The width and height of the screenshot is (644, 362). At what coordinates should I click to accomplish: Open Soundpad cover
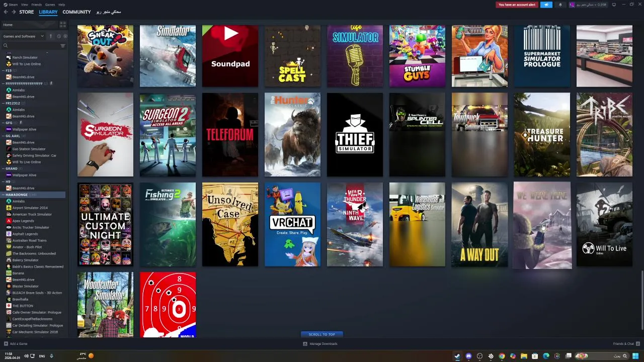click(x=230, y=56)
